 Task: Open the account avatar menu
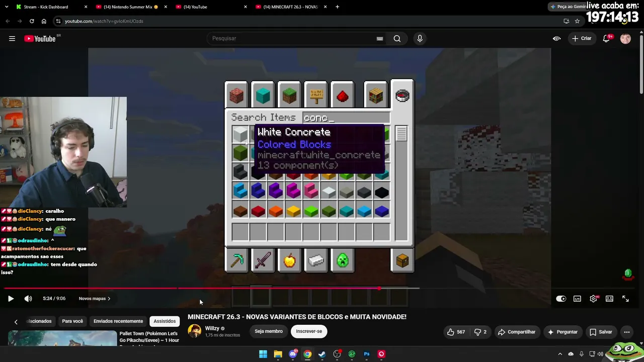pyautogui.click(x=625, y=39)
